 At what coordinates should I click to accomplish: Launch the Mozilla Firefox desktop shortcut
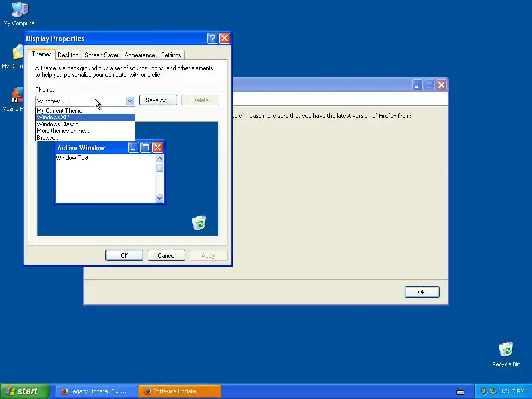tap(14, 99)
